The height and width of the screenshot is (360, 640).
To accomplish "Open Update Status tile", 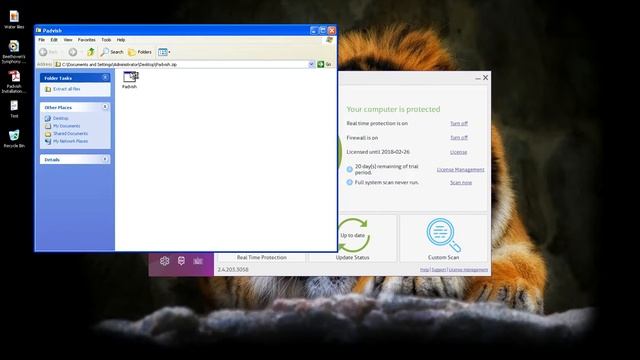I will tap(353, 239).
